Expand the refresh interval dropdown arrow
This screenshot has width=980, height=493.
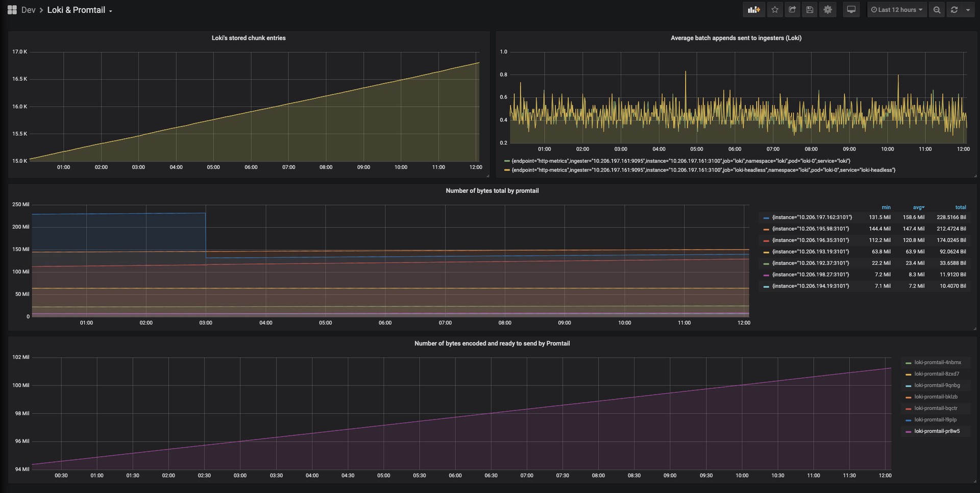coord(968,10)
